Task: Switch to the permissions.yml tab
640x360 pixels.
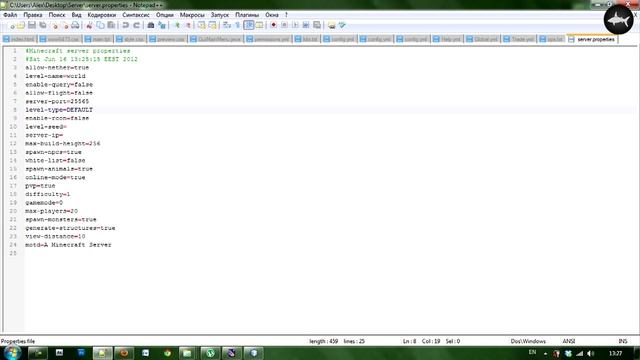Action: [x=269, y=39]
